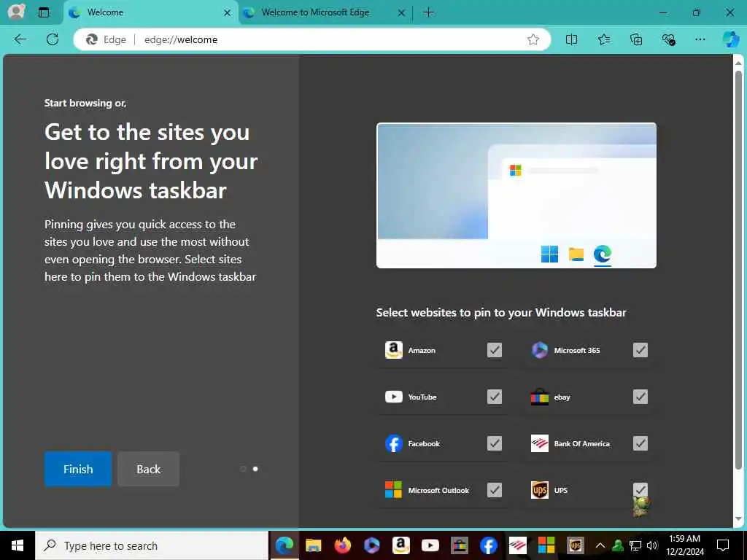Uncheck the UPS checkbox

pos(640,490)
